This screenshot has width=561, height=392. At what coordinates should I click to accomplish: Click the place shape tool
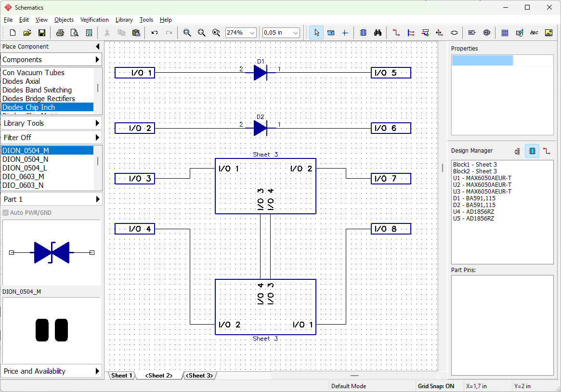(x=520, y=33)
